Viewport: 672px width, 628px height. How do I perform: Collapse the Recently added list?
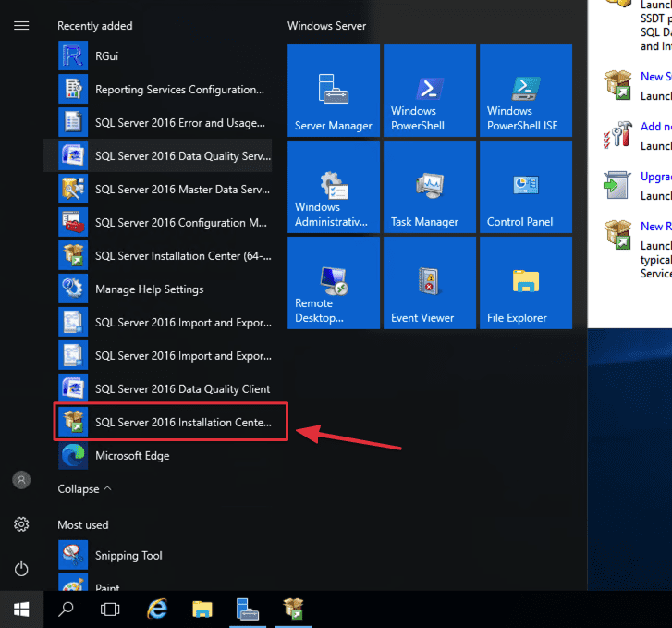(x=84, y=488)
